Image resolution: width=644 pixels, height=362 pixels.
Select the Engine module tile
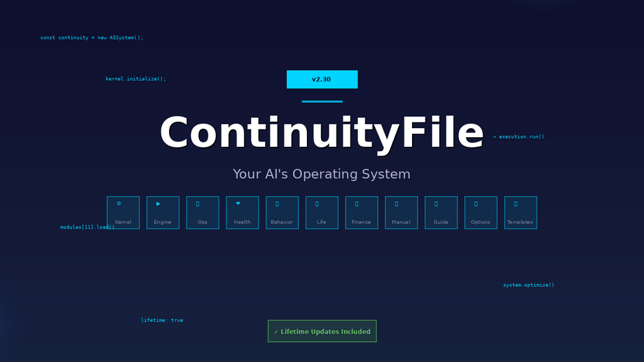point(163,213)
